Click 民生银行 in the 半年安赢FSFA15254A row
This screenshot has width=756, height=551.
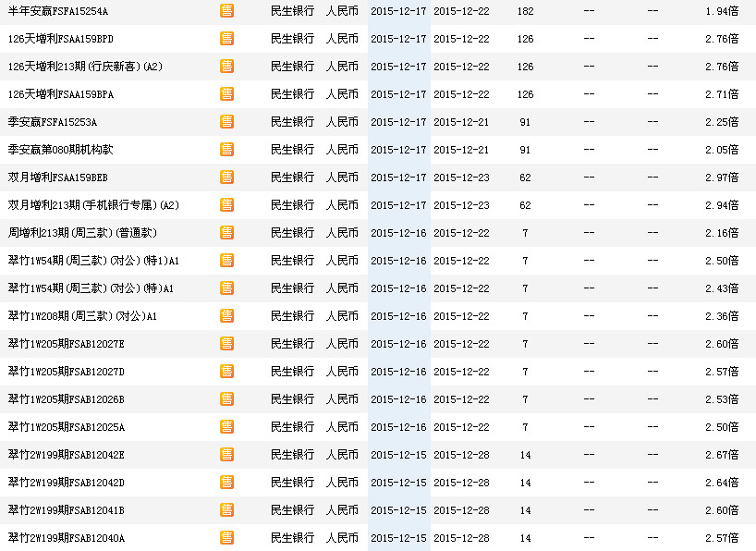(292, 11)
